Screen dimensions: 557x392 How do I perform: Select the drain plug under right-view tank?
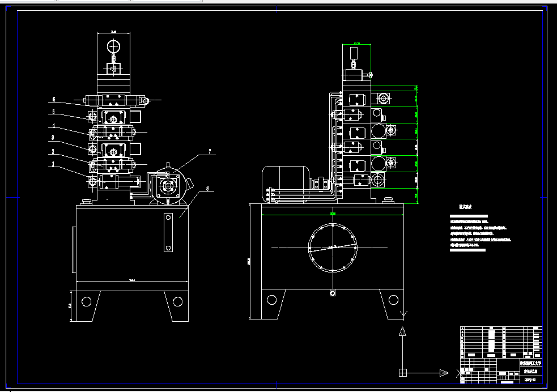(x=333, y=293)
